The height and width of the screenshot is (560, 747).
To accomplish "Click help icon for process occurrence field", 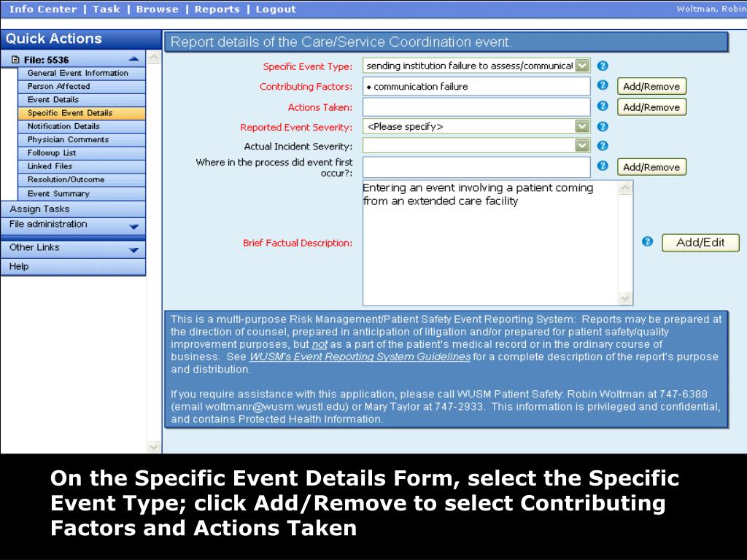I will [x=602, y=166].
